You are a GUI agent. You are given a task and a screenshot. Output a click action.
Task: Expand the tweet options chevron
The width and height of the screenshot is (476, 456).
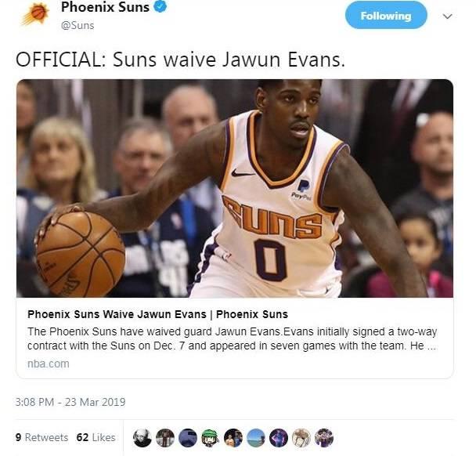(x=448, y=16)
